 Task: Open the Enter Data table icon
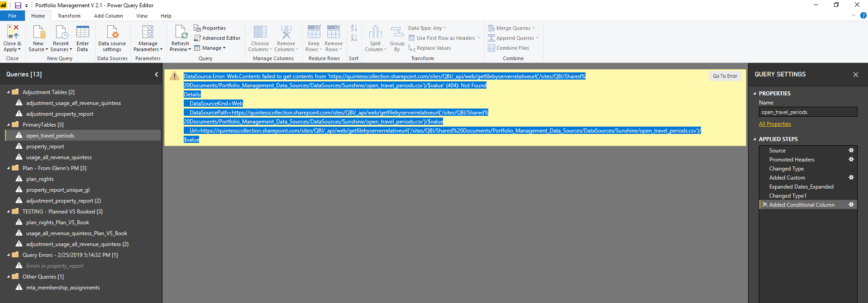coord(83,32)
